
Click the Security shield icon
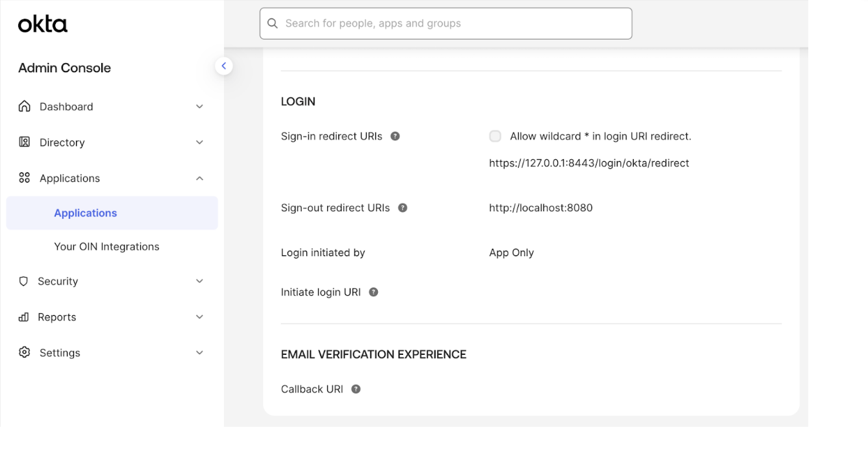[24, 281]
